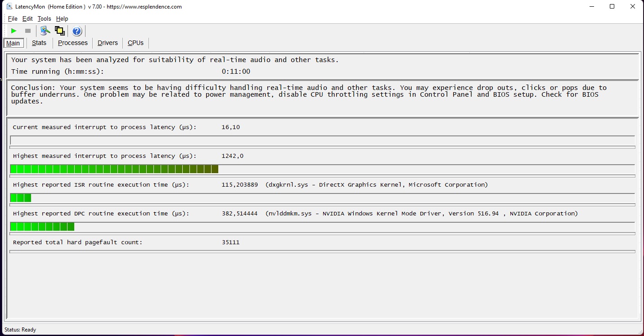Maximize the LatencyMon window
The image size is (644, 336).
coord(612,6)
